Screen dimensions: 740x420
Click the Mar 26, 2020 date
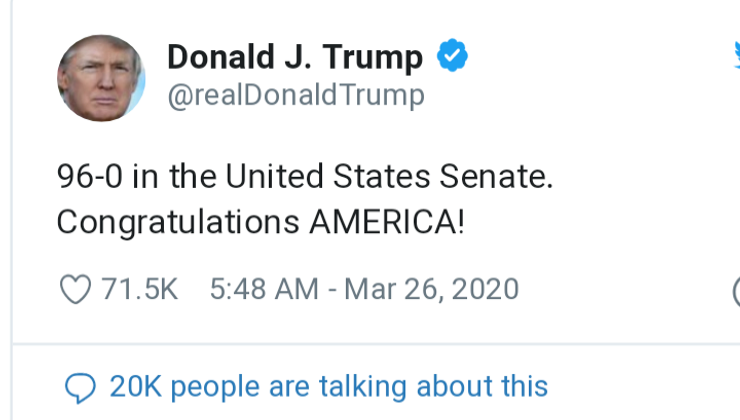click(431, 290)
